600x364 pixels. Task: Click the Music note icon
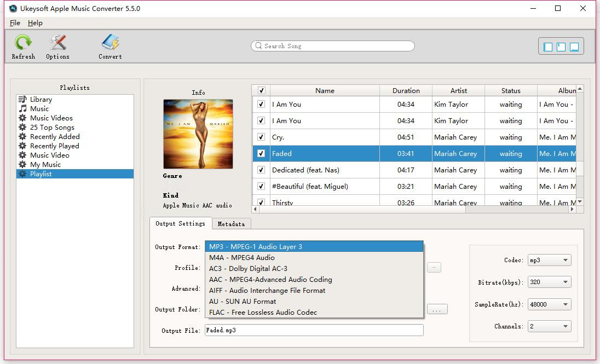23,109
